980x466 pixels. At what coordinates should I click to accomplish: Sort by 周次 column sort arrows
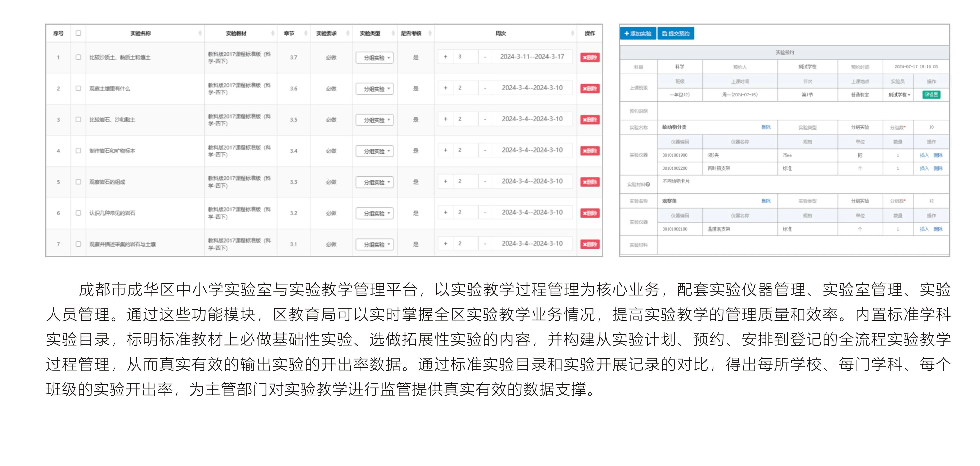(572, 34)
